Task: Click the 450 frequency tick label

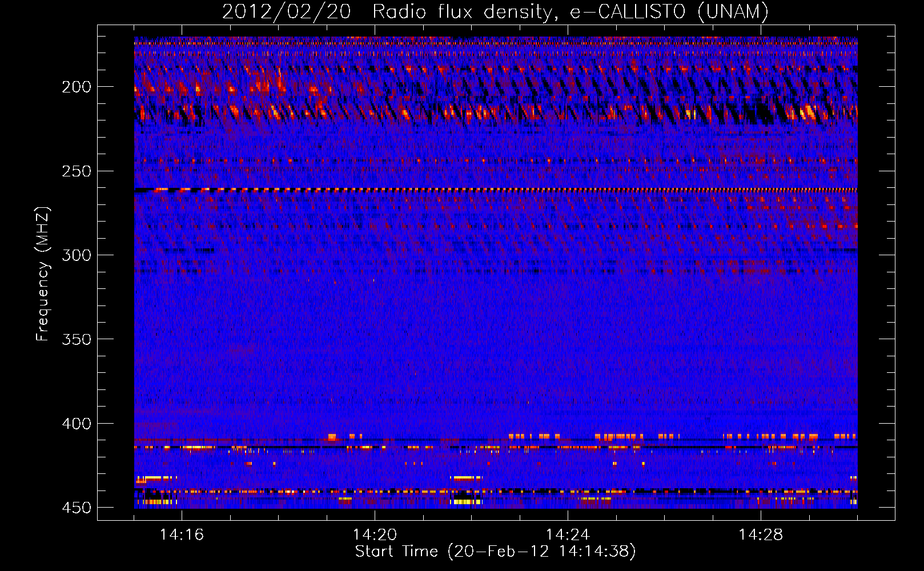Action: point(77,508)
